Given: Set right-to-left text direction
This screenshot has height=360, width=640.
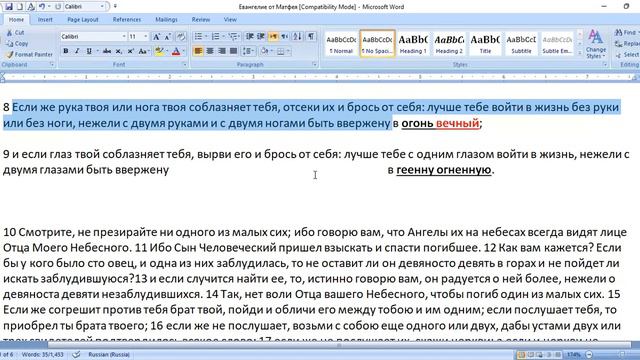Looking at the screenshot, I should point(284,37).
